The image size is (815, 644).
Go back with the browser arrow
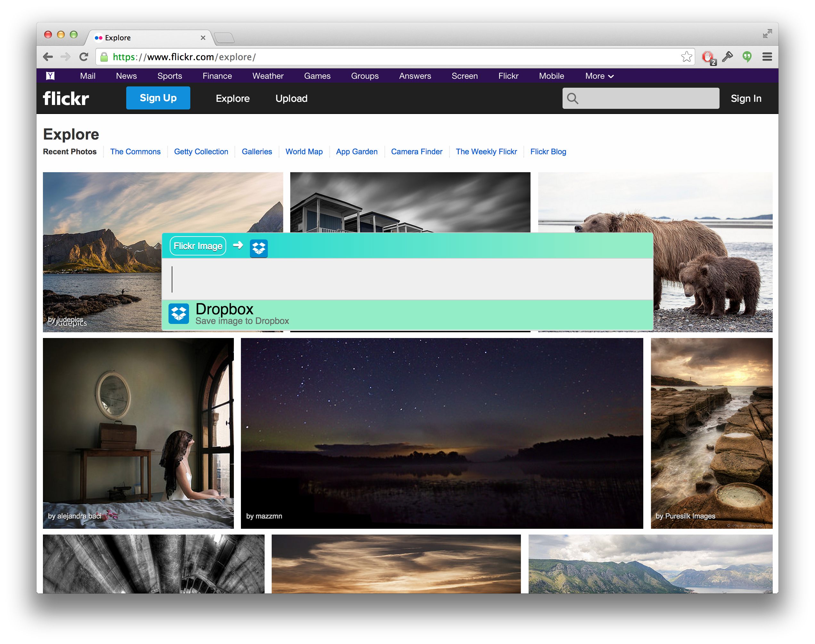48,57
